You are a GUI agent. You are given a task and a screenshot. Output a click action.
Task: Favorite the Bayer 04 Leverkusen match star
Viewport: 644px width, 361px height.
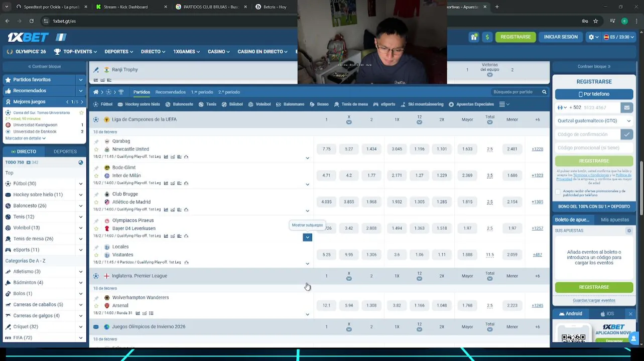tap(96, 229)
